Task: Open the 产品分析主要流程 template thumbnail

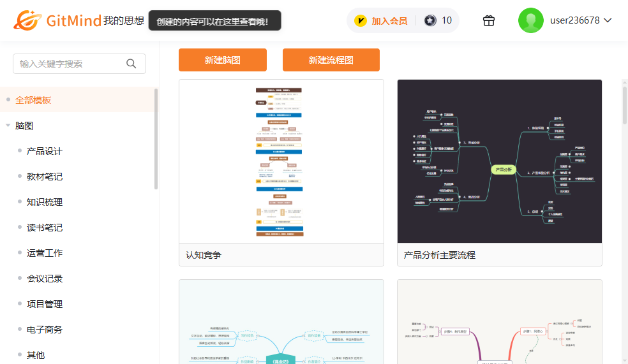Action: point(500,161)
